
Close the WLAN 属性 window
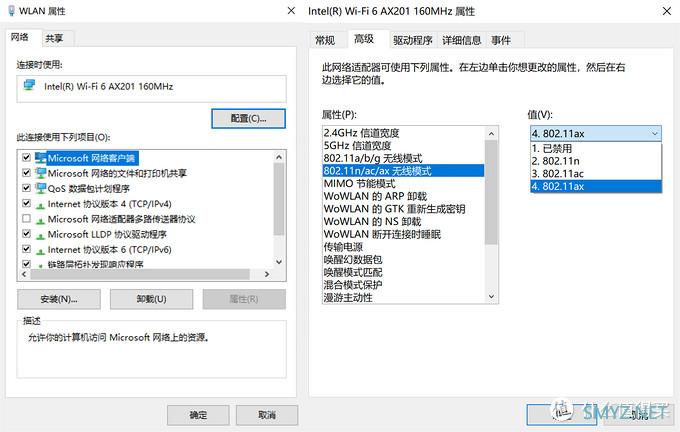point(291,10)
